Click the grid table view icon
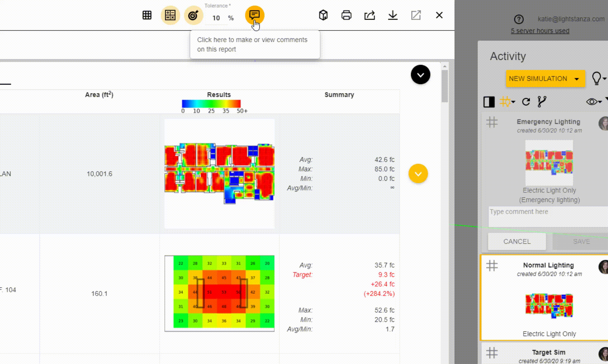The image size is (608, 364). [147, 15]
